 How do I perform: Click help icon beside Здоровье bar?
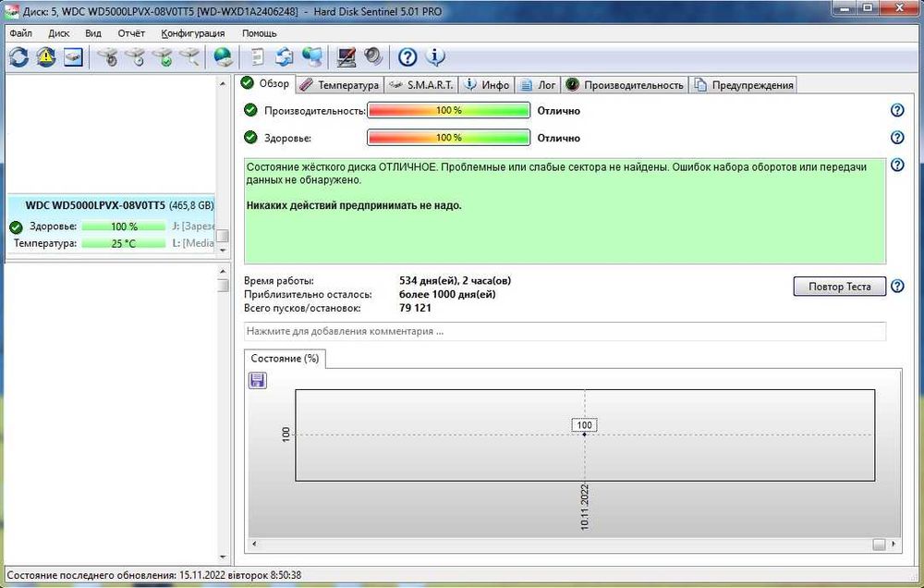click(897, 138)
